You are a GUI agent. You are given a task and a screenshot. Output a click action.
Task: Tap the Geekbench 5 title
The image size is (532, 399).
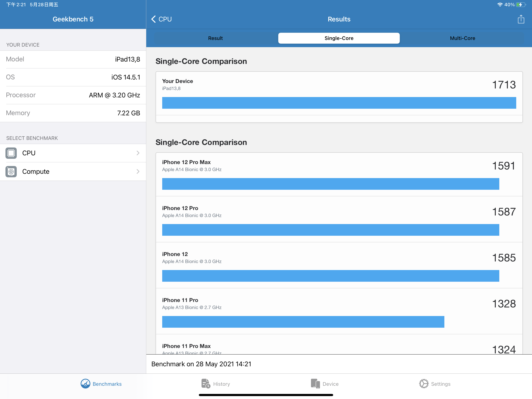coord(73,19)
